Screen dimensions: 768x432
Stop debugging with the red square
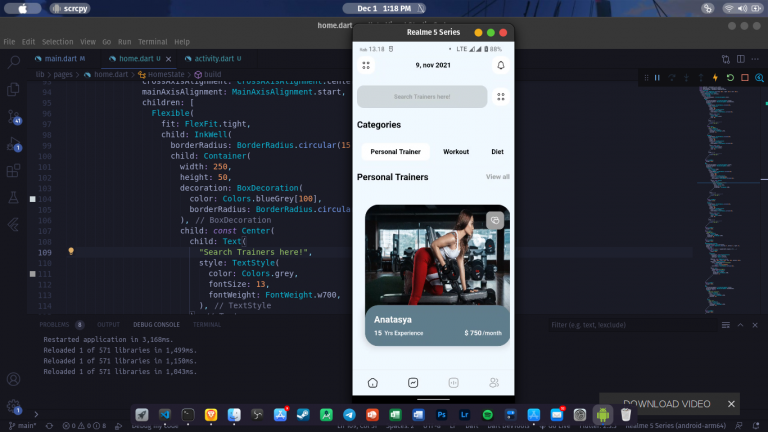click(x=744, y=78)
